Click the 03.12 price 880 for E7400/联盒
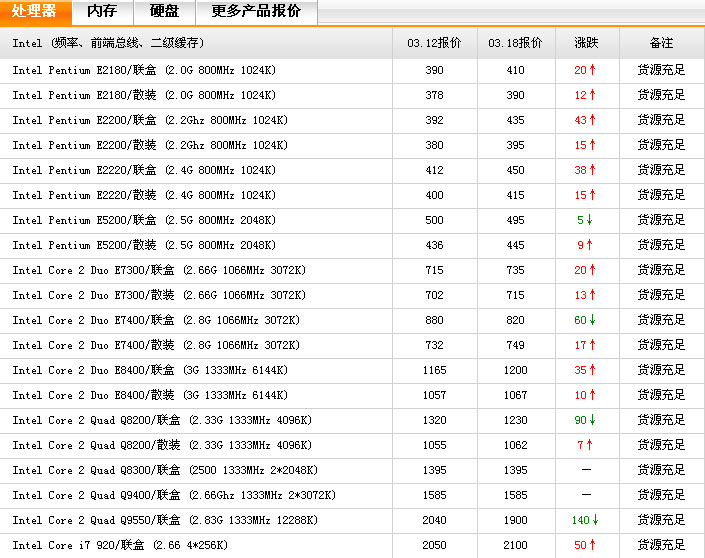Image resolution: width=705 pixels, height=558 pixels. tap(434, 320)
